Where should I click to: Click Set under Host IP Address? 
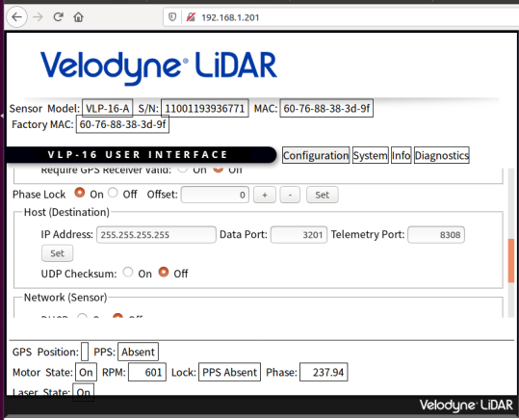(57, 253)
